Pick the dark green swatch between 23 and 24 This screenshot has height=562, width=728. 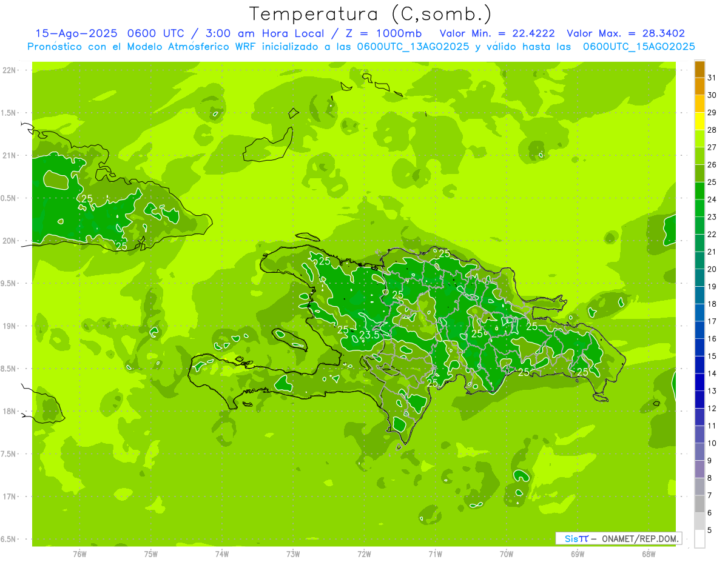[700, 208]
